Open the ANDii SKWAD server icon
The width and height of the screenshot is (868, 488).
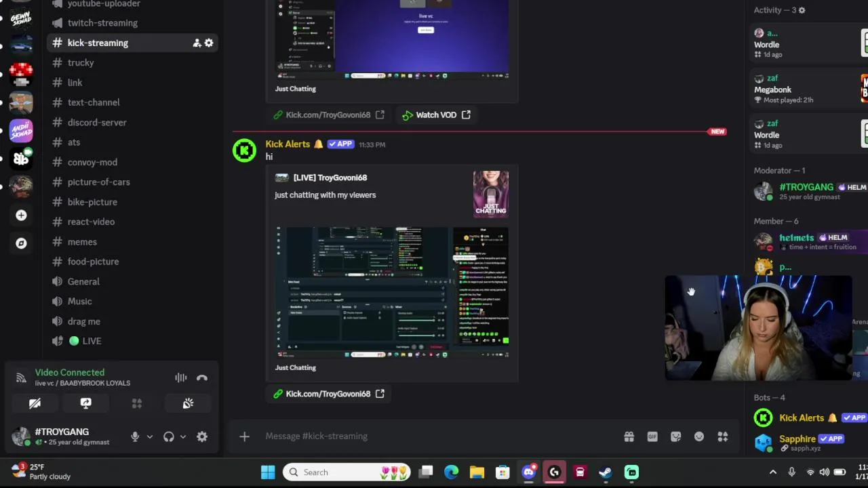coord(21,130)
